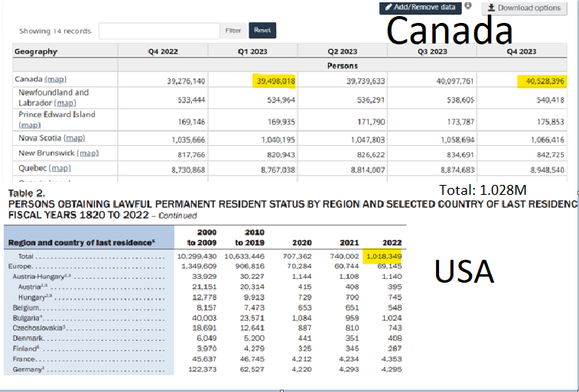Select France 2000 to 2009 value 45,637
The image size is (579, 392).
click(x=204, y=359)
